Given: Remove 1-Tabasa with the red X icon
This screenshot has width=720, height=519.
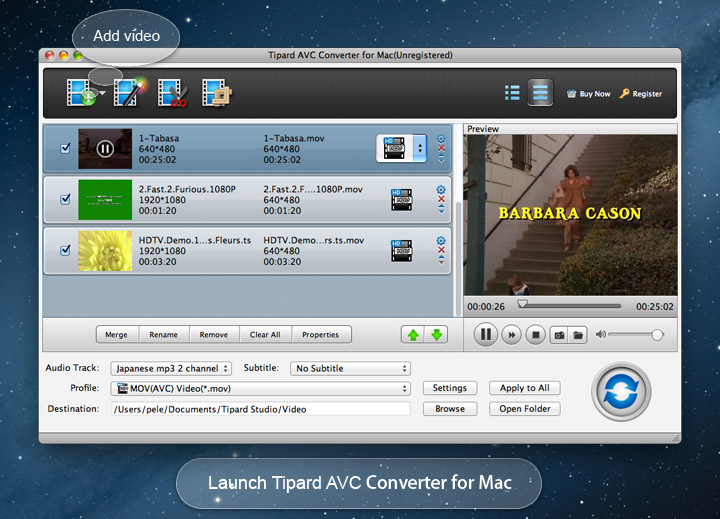Looking at the screenshot, I should (441, 148).
